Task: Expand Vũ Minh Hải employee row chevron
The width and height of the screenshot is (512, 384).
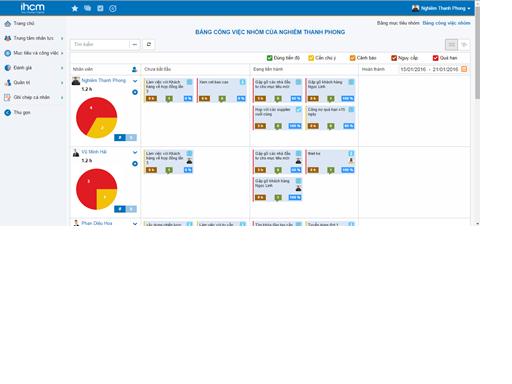Action: point(135,152)
